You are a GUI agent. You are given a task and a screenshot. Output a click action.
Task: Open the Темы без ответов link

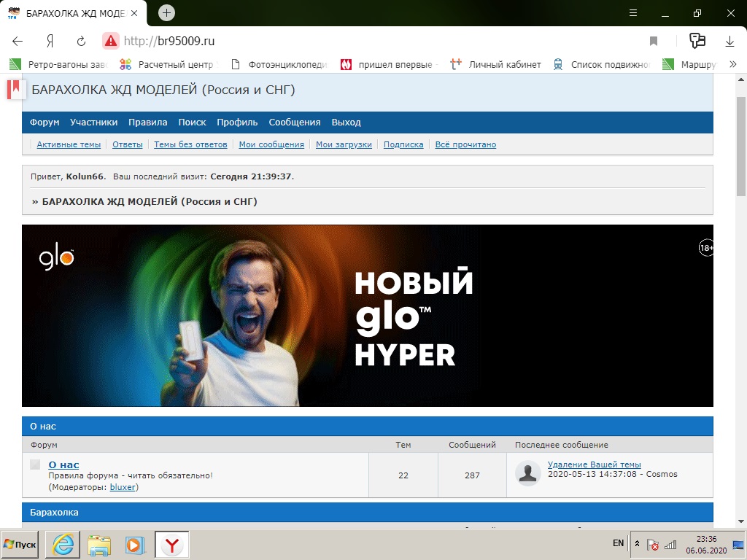tap(190, 144)
